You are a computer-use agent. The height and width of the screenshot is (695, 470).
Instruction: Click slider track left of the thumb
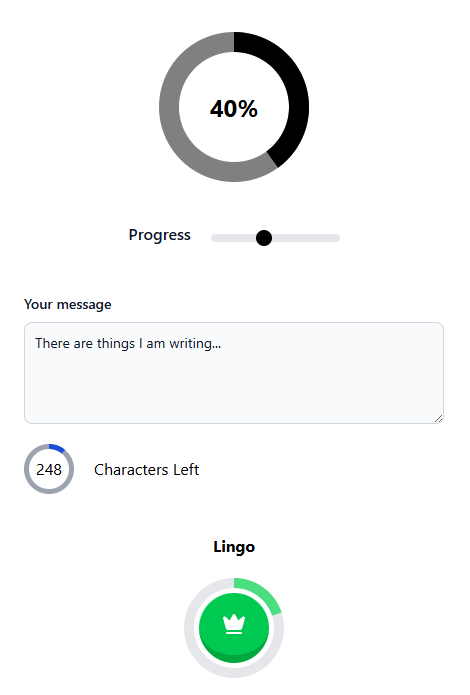click(x=233, y=238)
